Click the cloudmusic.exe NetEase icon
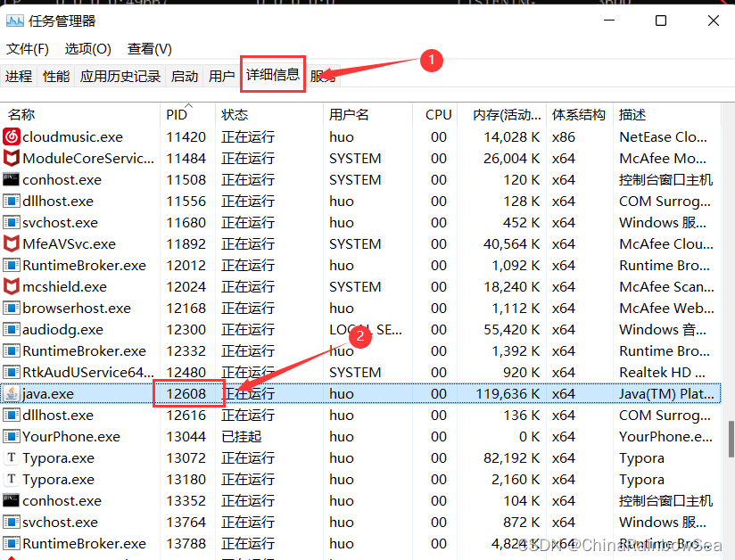The image size is (735, 560). tap(12, 136)
